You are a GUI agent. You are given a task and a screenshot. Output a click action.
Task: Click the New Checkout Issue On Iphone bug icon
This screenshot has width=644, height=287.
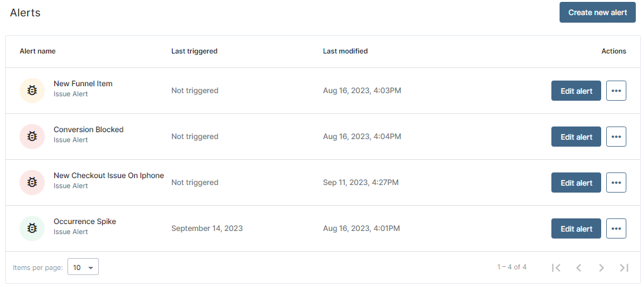click(32, 182)
